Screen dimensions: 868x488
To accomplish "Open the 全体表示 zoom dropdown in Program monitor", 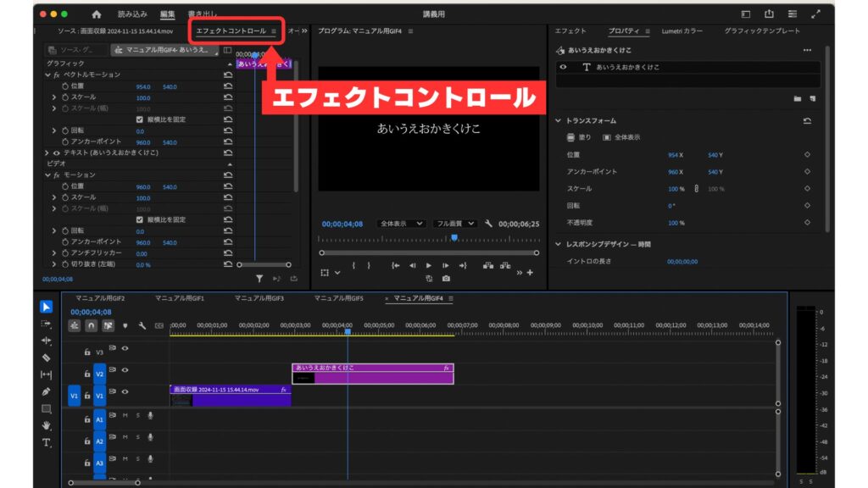I will (x=401, y=224).
